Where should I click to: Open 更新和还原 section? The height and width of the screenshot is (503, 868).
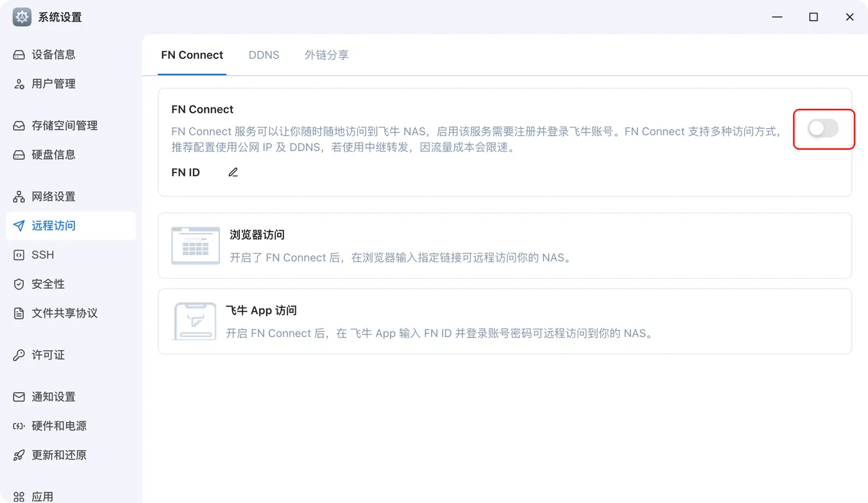[x=59, y=455]
